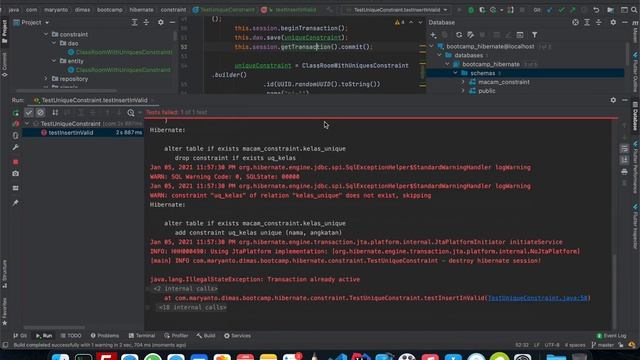Stop the running test with red square
Viewport: 640px width, 360px height.
(16, 162)
